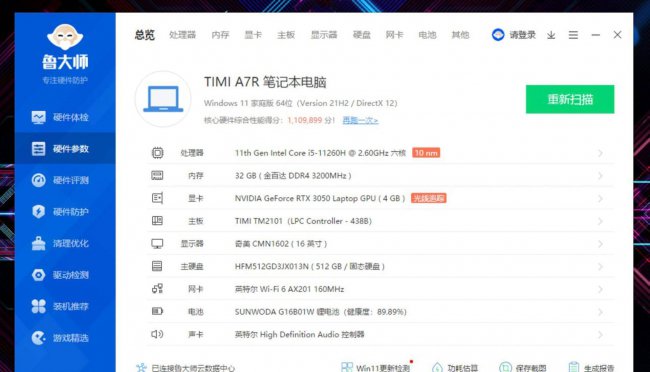Open Win11更新检测 tool
This screenshot has height=372, width=650.
(x=375, y=367)
